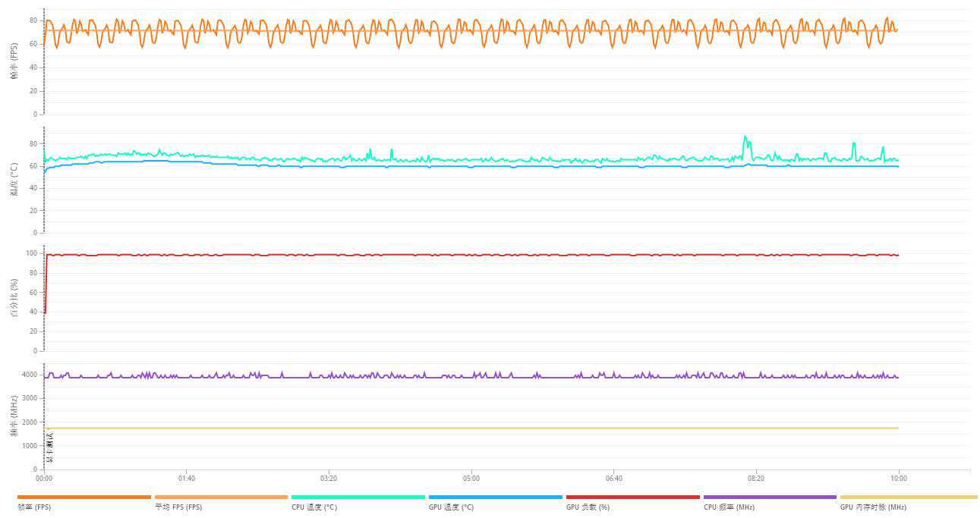The height and width of the screenshot is (518, 980).
Task: Toggle the GPU 内存时脉 (MHz) legend label
Action: point(873,507)
